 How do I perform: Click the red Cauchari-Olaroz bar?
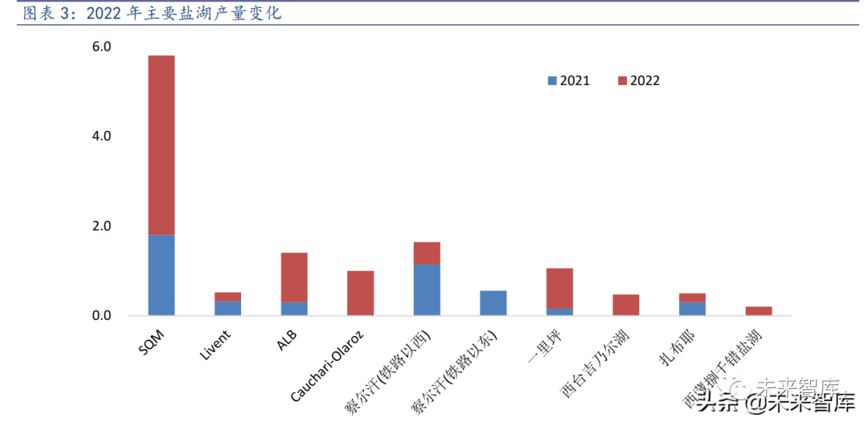tap(360, 293)
